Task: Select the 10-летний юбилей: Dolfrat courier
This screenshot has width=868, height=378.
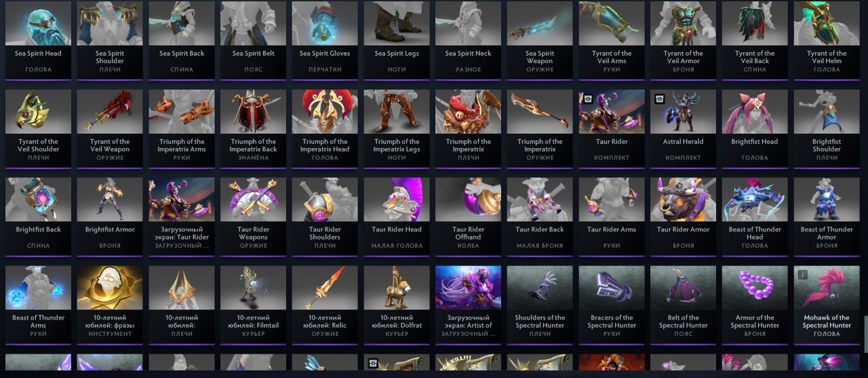Action: (397, 305)
